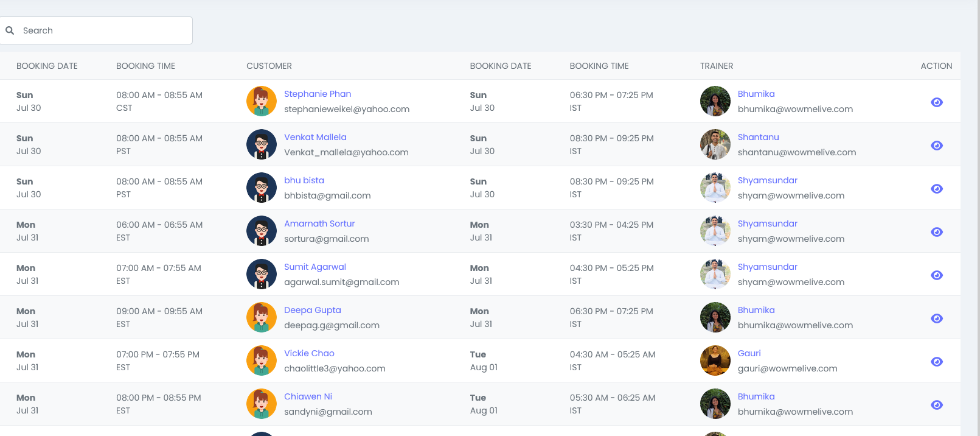980x436 pixels.
Task: Open the view action for Vickie Chao's booking
Action: coord(936,362)
